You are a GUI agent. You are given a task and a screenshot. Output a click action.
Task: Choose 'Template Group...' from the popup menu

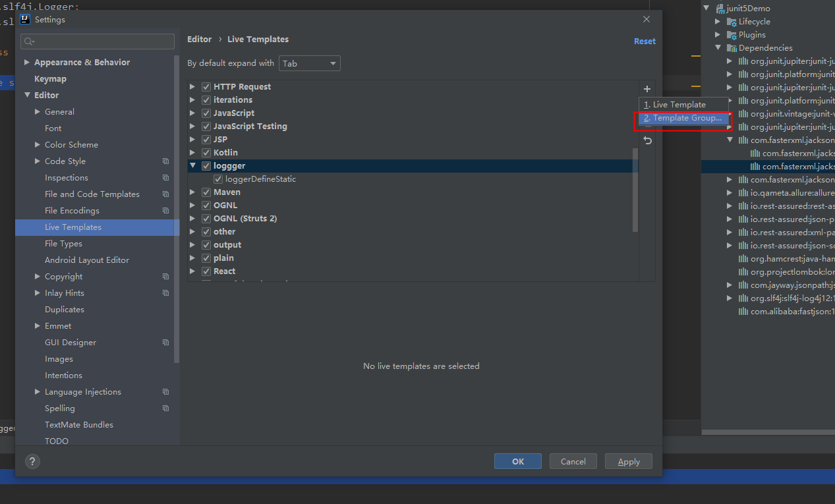[683, 118]
